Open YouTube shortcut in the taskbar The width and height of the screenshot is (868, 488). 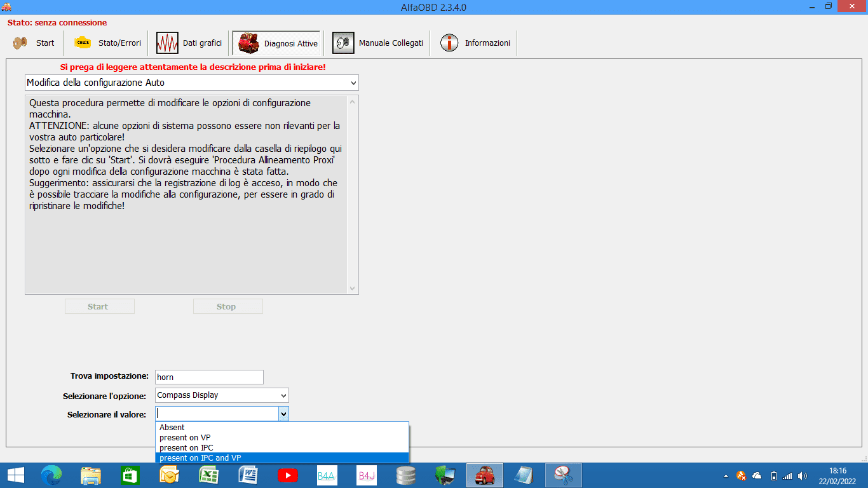pyautogui.click(x=287, y=475)
